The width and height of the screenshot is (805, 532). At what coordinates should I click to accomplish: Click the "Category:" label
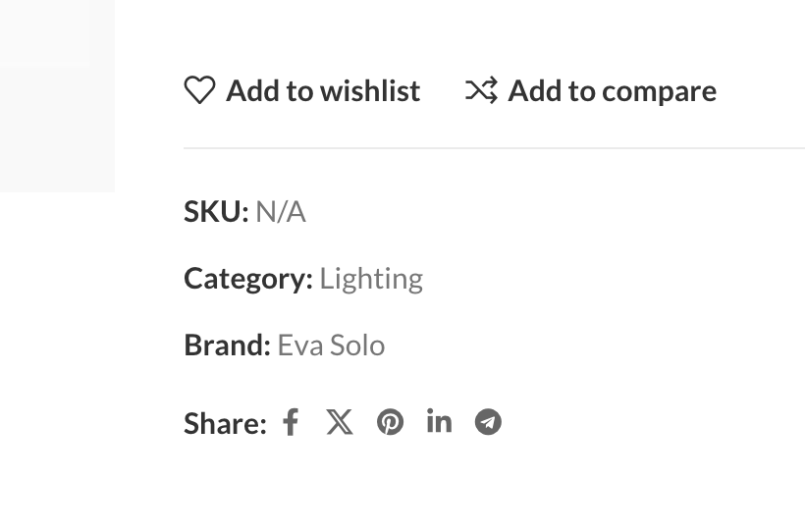pyautogui.click(x=247, y=279)
